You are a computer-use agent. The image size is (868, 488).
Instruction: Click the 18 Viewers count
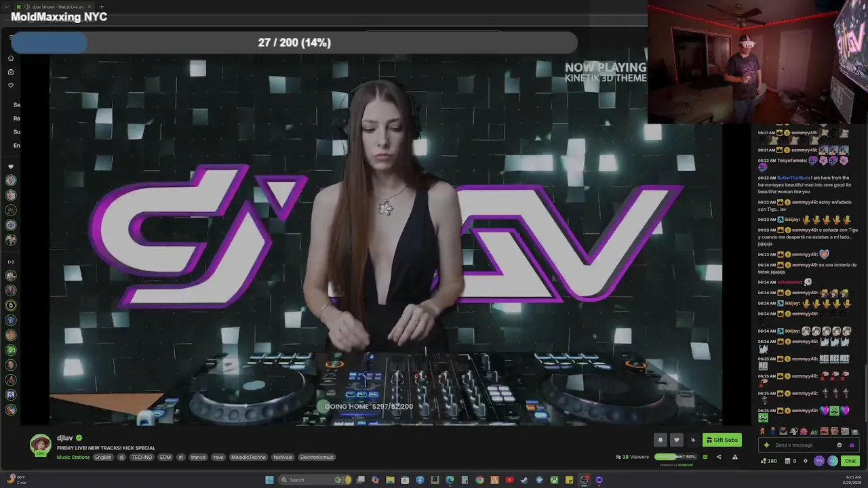pos(632,457)
